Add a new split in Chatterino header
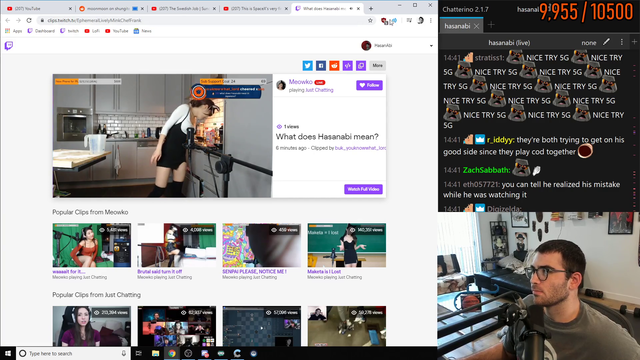 pyautogui.click(x=634, y=42)
